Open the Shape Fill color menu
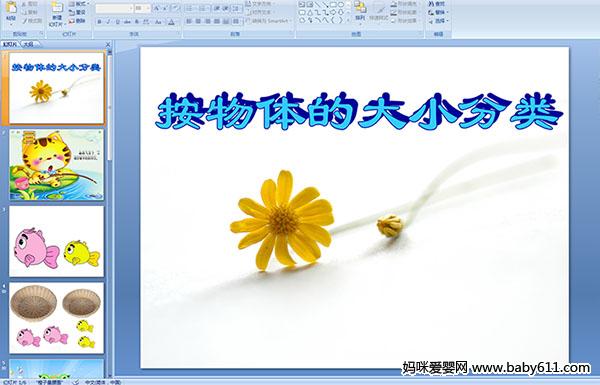This screenshot has width=600, height=385. [406, 4]
